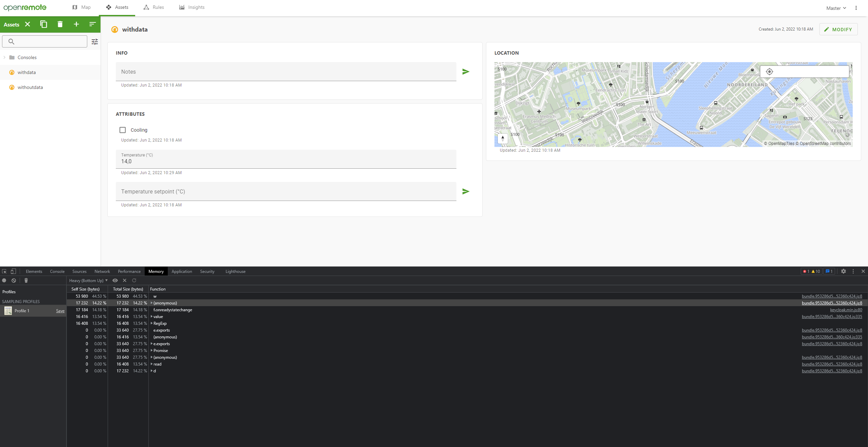This screenshot has width=868, height=447.
Task: Expand the Promise entry in profiler
Action: tap(151, 350)
